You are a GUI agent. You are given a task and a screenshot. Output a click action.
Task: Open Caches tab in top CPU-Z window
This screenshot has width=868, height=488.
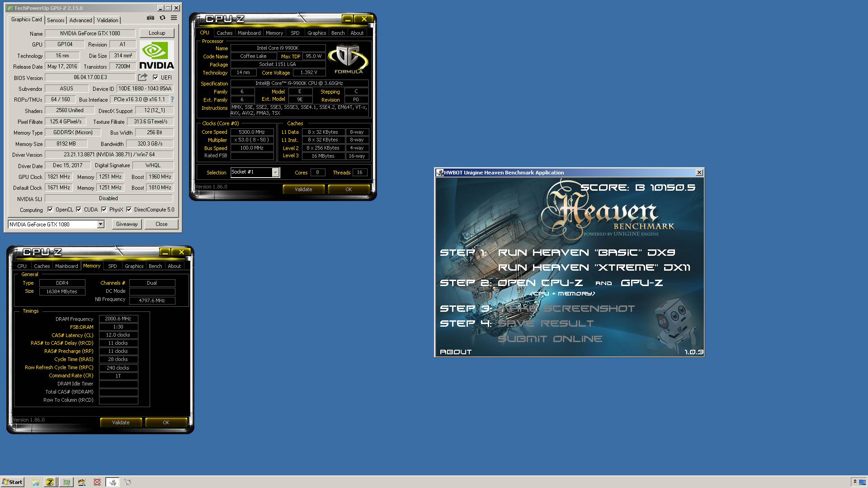pyautogui.click(x=224, y=33)
